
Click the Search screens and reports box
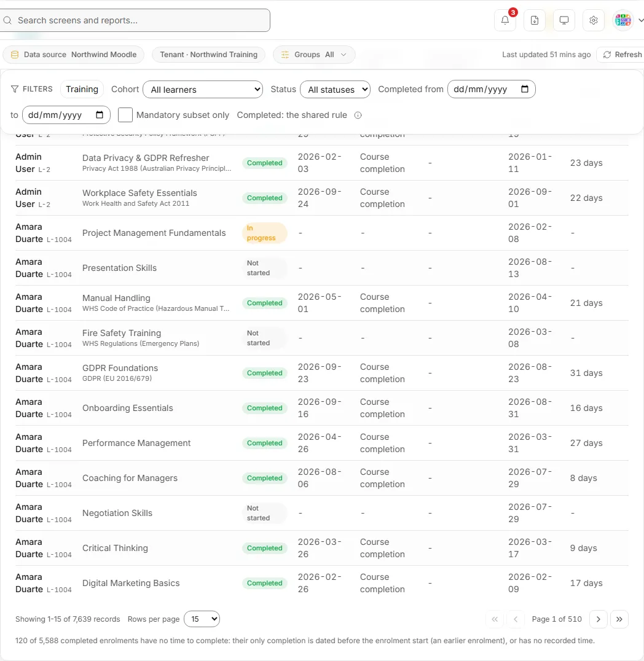click(x=135, y=20)
